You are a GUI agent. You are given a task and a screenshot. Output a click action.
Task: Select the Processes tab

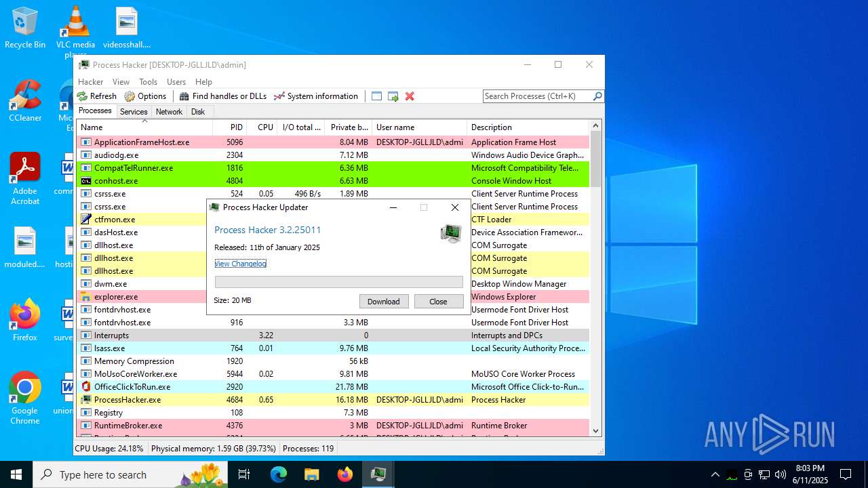95,111
